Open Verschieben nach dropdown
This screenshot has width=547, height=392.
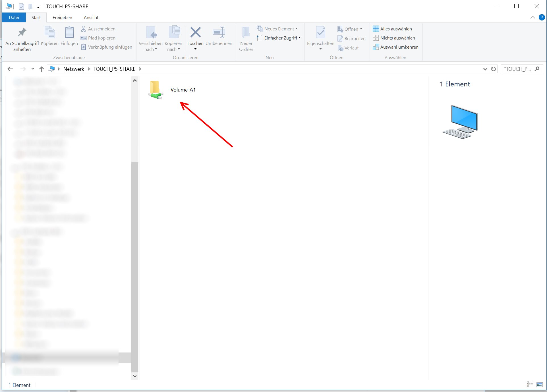151,39
